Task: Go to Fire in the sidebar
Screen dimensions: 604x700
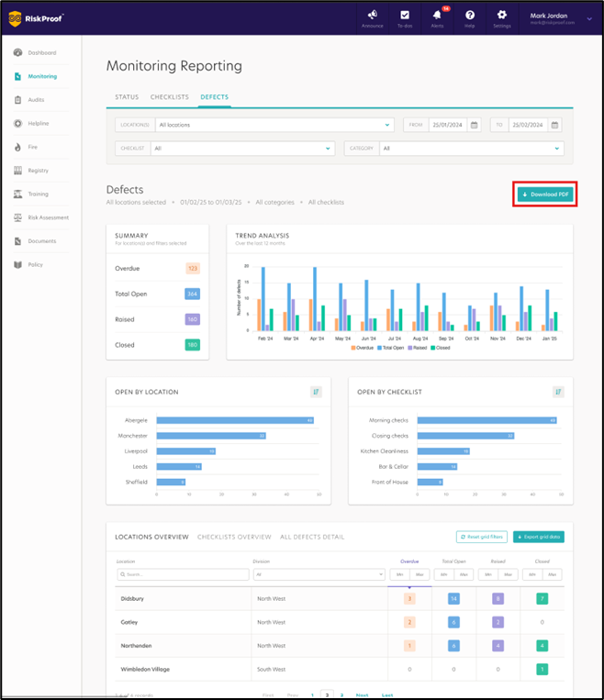Action: tap(33, 147)
